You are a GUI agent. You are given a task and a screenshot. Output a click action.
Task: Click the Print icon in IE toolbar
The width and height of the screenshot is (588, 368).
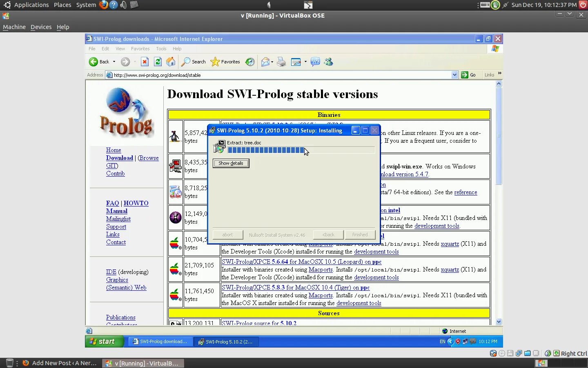click(x=281, y=62)
